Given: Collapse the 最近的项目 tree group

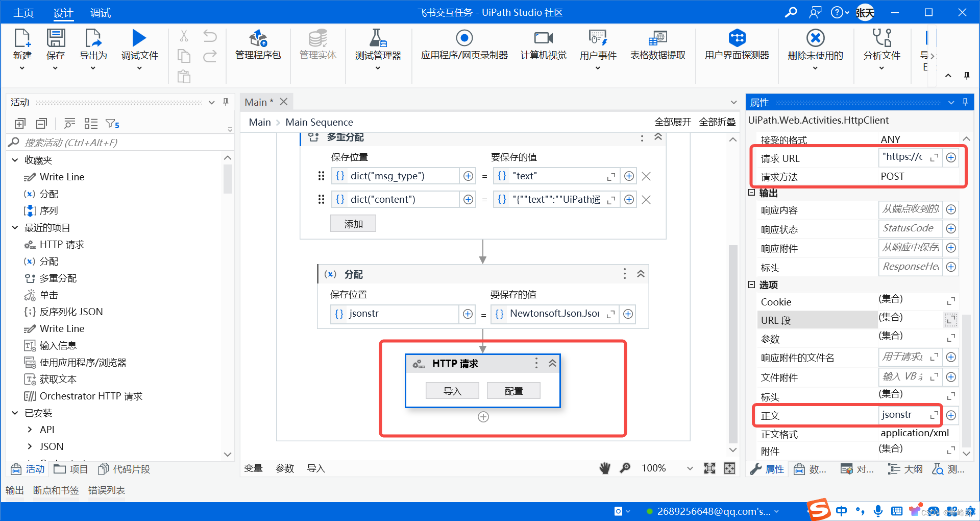Looking at the screenshot, I should tap(15, 227).
